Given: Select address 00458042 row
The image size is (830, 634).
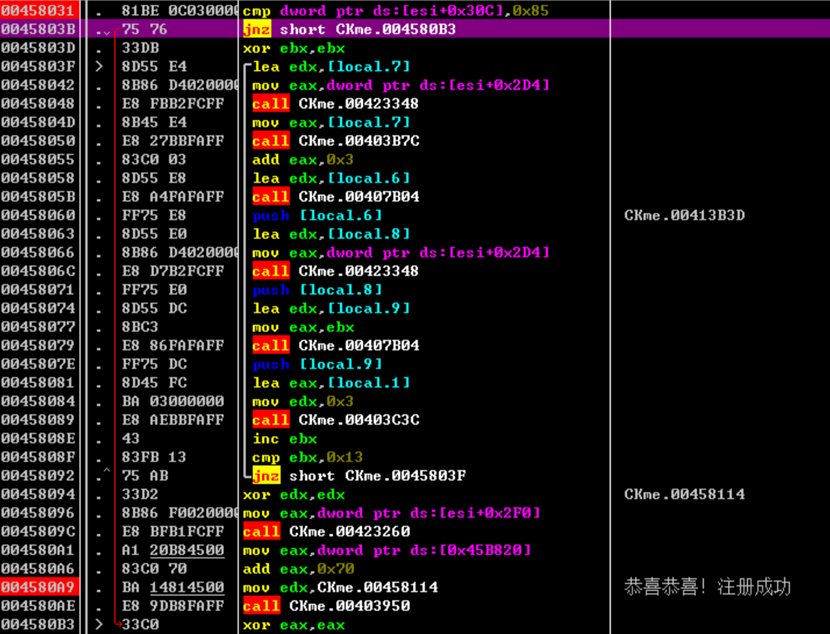Looking at the screenshot, I should [38, 85].
